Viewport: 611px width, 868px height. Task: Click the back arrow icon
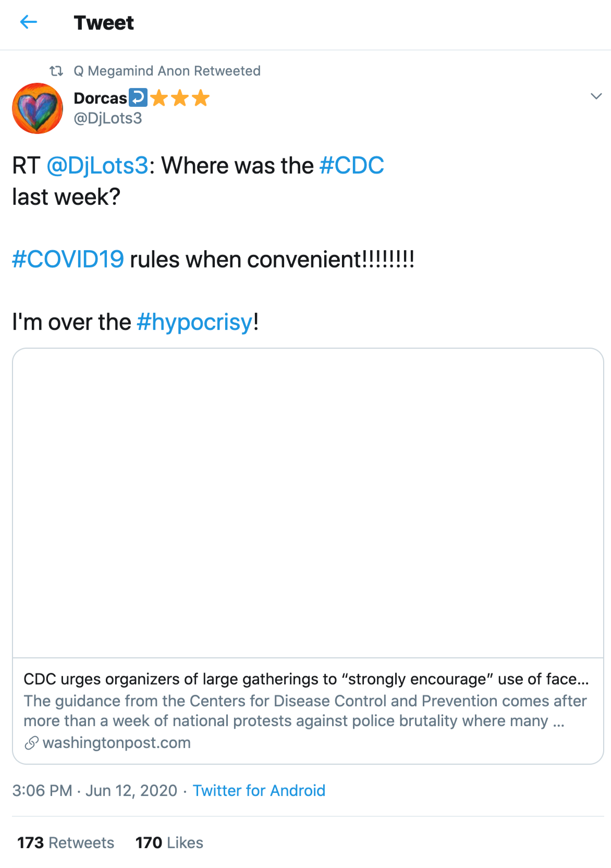pos(29,22)
